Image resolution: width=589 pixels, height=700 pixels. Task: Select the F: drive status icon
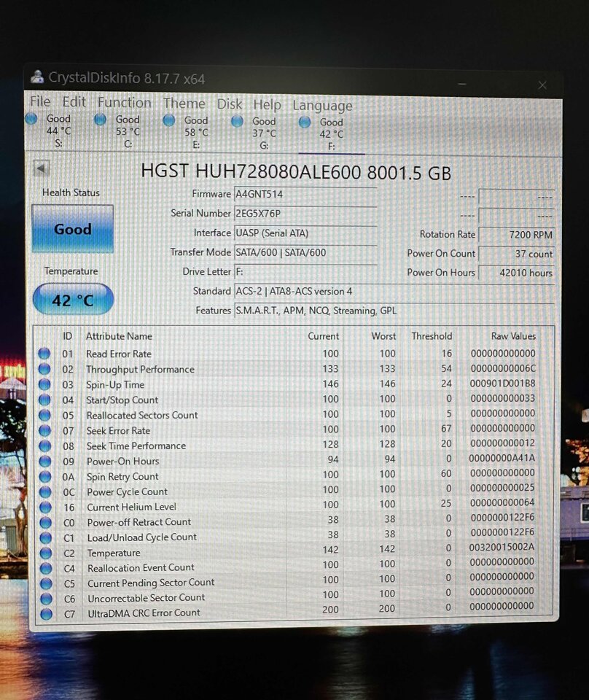point(305,122)
